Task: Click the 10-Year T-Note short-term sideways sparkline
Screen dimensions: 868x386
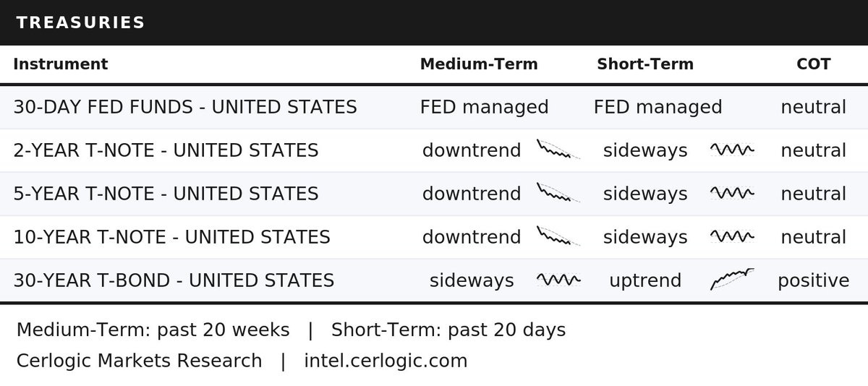Action: pyautogui.click(x=732, y=236)
